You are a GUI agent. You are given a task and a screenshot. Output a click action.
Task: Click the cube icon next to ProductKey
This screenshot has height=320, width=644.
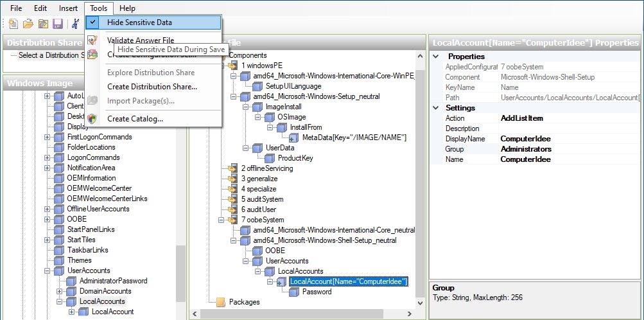[x=270, y=158]
